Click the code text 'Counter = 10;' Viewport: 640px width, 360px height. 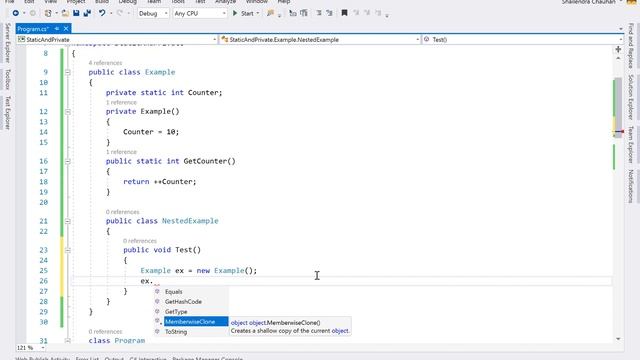tap(151, 132)
